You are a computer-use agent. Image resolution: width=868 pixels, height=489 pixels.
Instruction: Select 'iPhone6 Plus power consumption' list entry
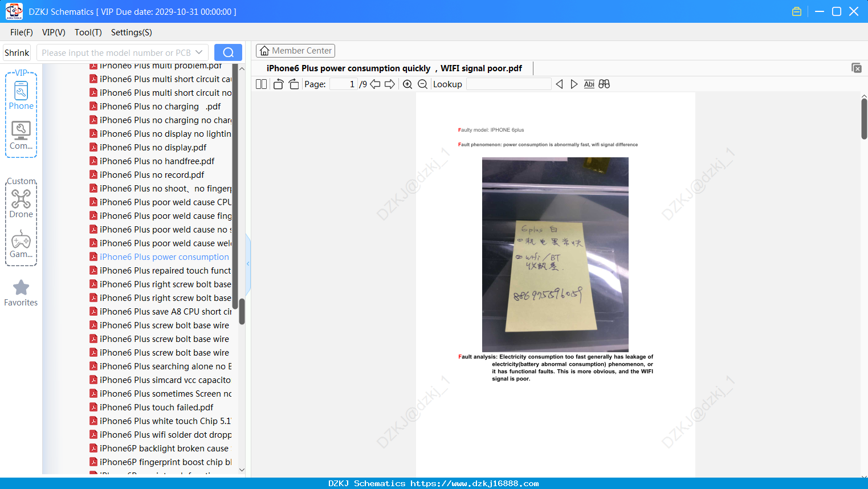coord(160,257)
